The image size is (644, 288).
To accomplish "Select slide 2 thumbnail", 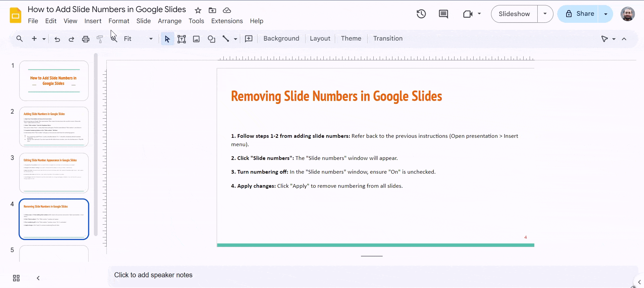I will (54, 127).
